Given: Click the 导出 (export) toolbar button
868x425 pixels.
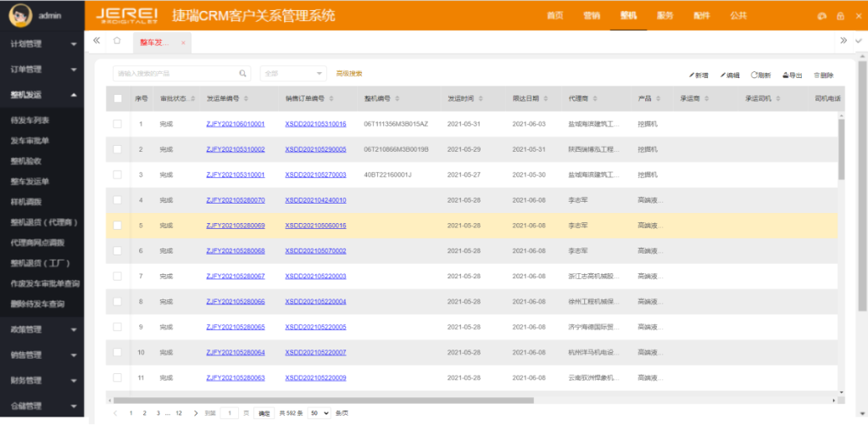Looking at the screenshot, I should [x=792, y=75].
